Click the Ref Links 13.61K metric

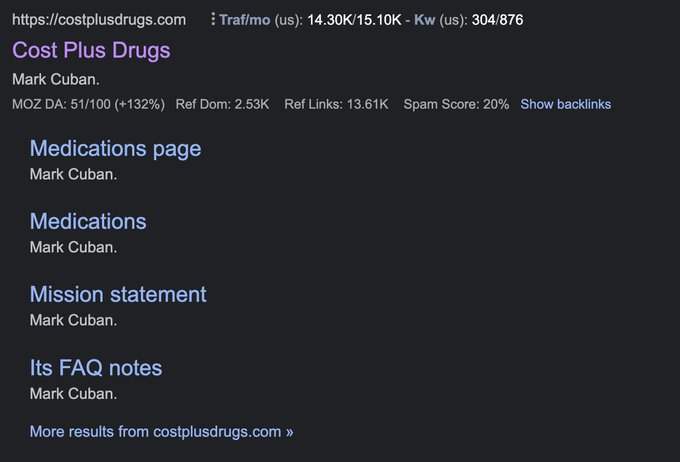[337, 104]
